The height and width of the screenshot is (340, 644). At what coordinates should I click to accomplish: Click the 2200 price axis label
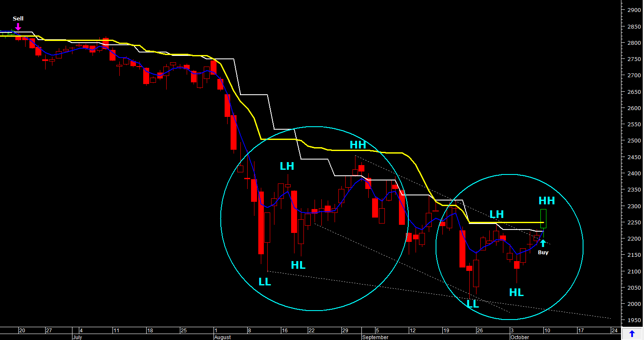(x=634, y=238)
